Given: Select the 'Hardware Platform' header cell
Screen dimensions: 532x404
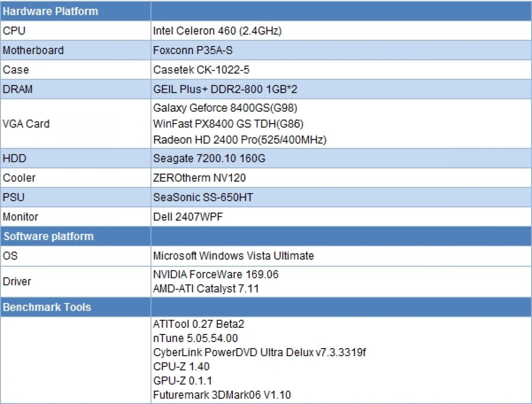Looking at the screenshot, I should point(75,11).
